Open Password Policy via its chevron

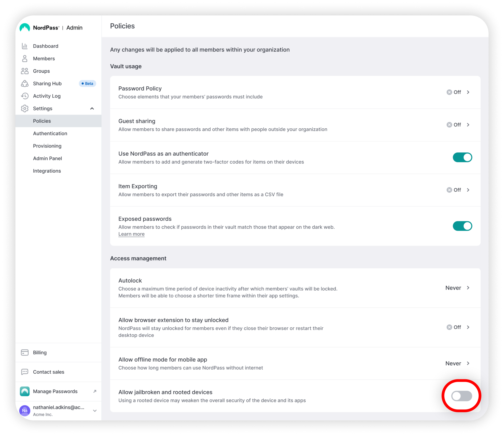468,92
